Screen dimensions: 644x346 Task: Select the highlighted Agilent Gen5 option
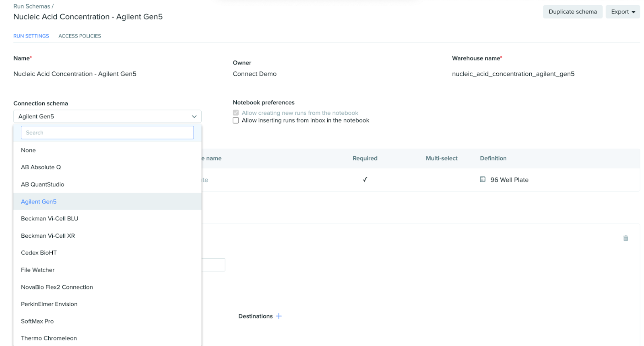107,201
